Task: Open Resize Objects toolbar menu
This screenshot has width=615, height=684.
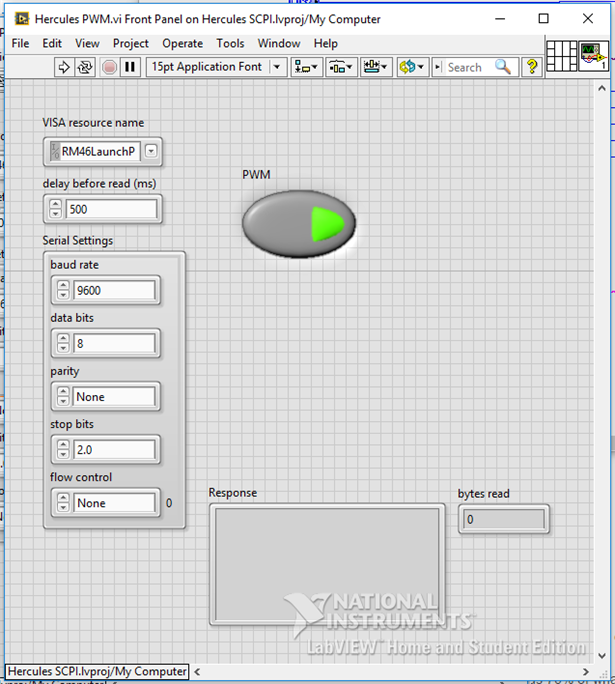Action: pyautogui.click(x=376, y=67)
